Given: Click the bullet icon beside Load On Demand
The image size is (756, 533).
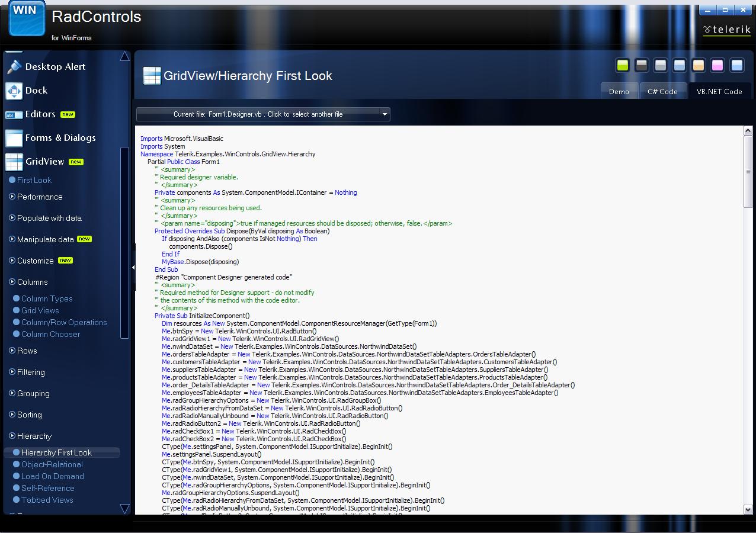Looking at the screenshot, I should 17,476.
